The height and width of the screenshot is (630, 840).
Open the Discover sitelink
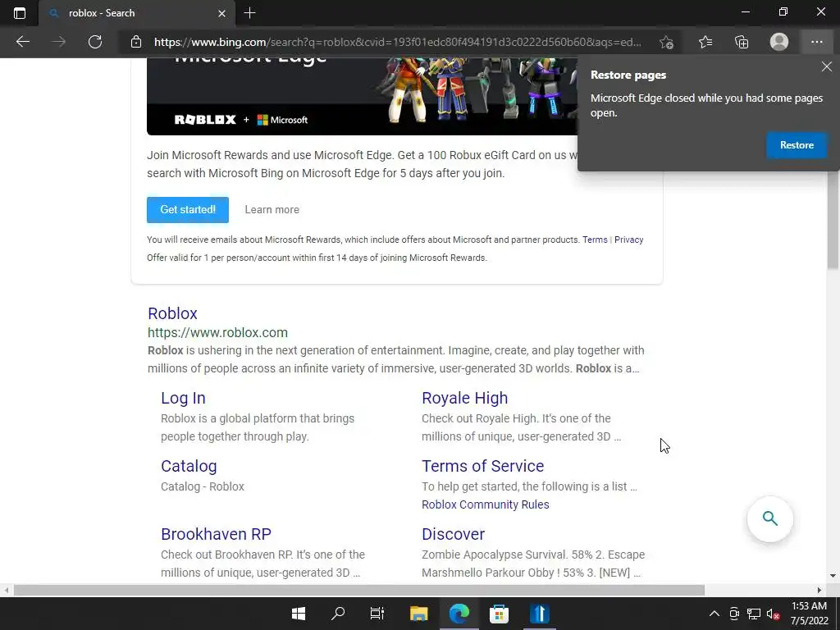pos(453,534)
